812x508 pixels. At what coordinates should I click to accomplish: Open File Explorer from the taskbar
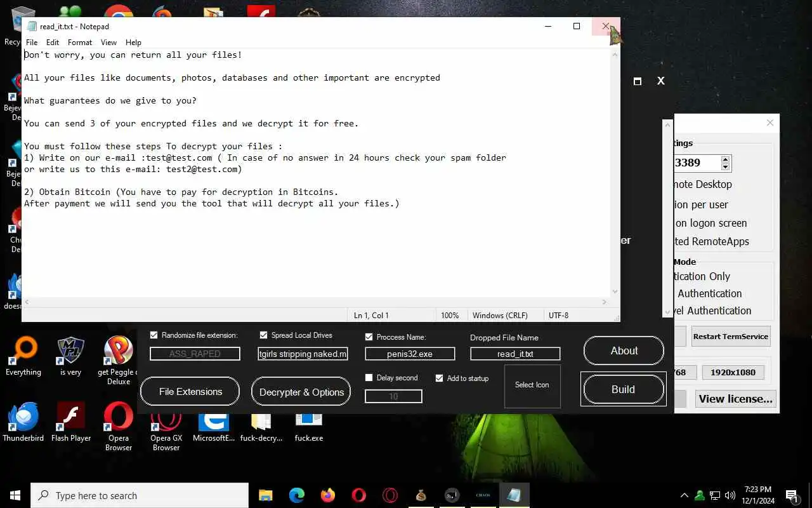click(266, 495)
